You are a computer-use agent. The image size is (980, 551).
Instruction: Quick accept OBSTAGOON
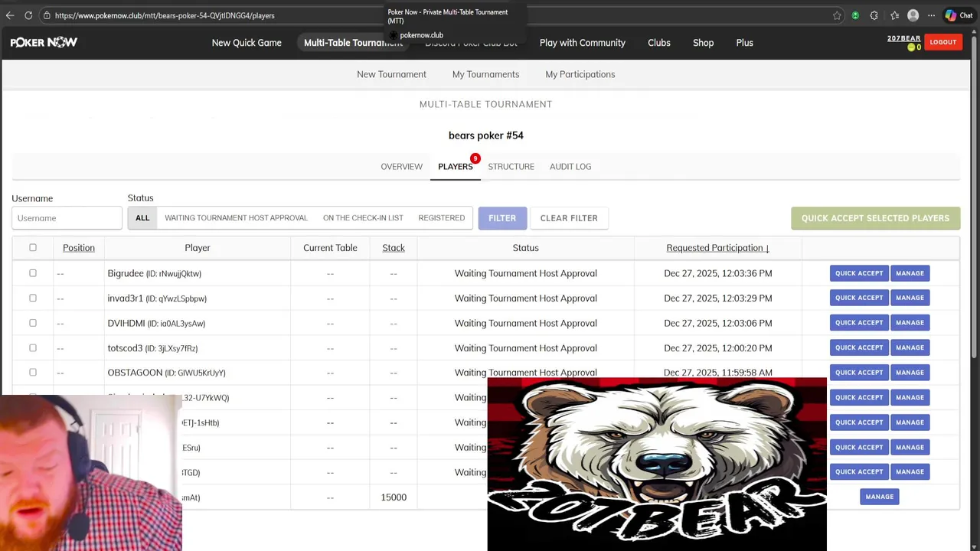click(859, 373)
